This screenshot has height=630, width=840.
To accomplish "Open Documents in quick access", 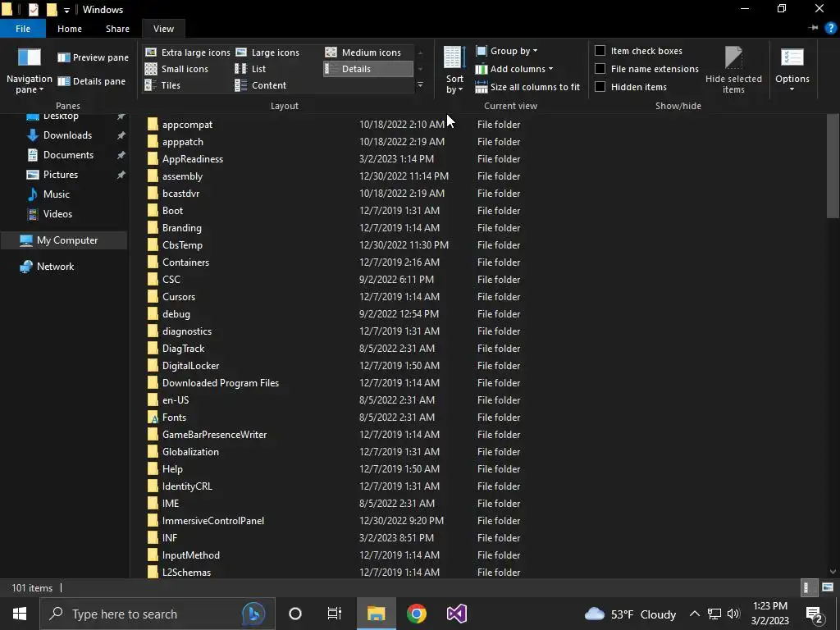I will (x=68, y=155).
